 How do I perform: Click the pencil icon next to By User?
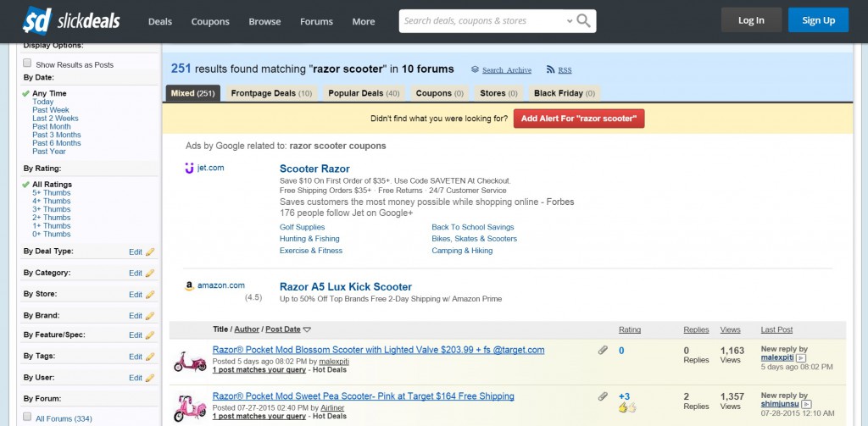pyautogui.click(x=150, y=378)
